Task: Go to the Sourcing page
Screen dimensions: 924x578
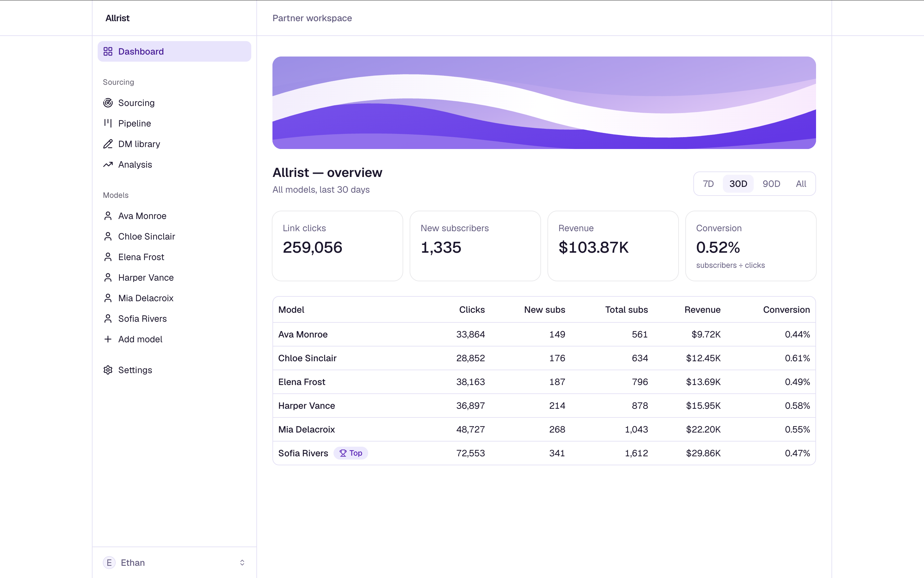Action: (x=174, y=103)
